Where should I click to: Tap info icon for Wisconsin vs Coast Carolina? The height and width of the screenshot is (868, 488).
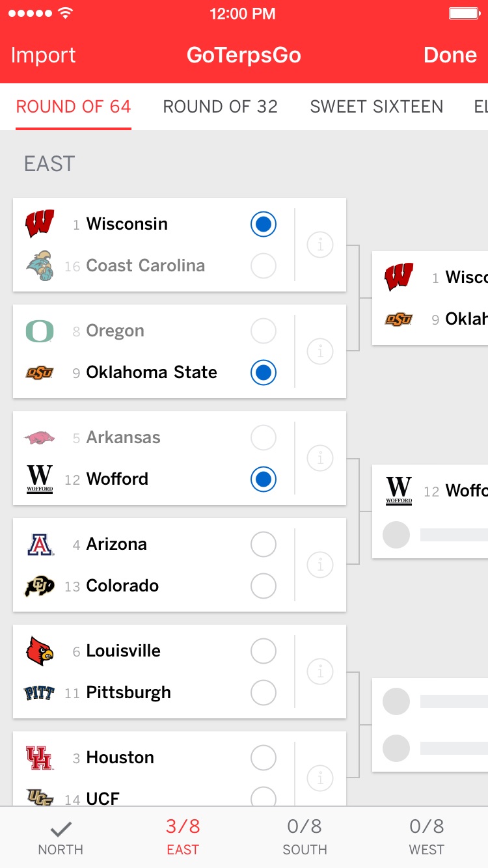[x=320, y=245]
